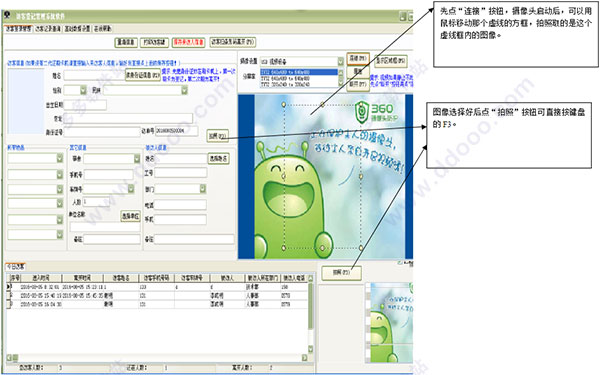The image size is (600, 375).
Task: Click the down arrow of the resolution list scrollbar
Action: coord(341,83)
